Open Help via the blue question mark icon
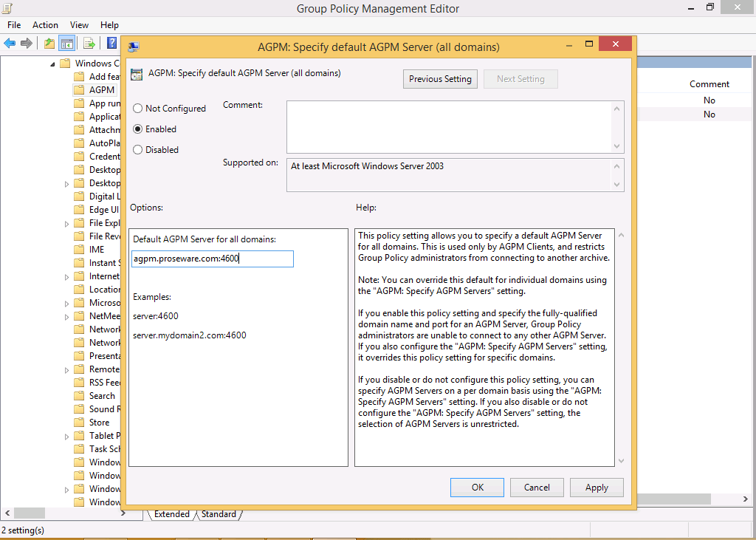 point(112,43)
